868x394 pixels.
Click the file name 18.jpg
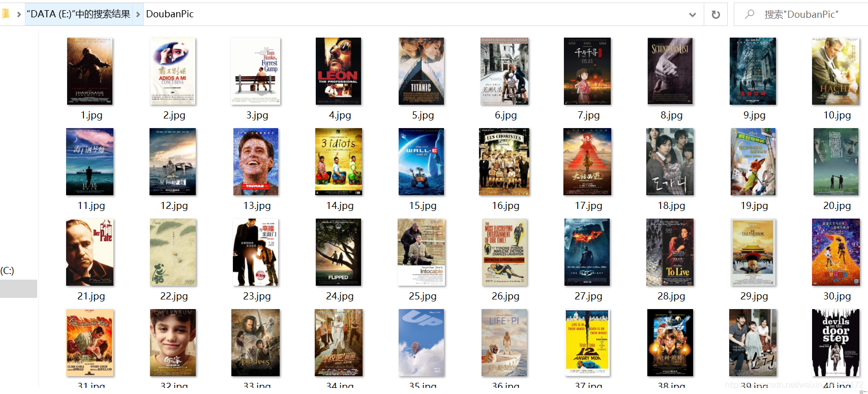click(x=671, y=206)
